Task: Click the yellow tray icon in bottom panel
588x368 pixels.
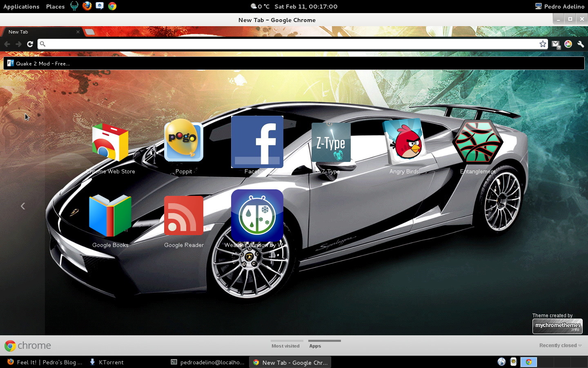Action: [x=514, y=362]
